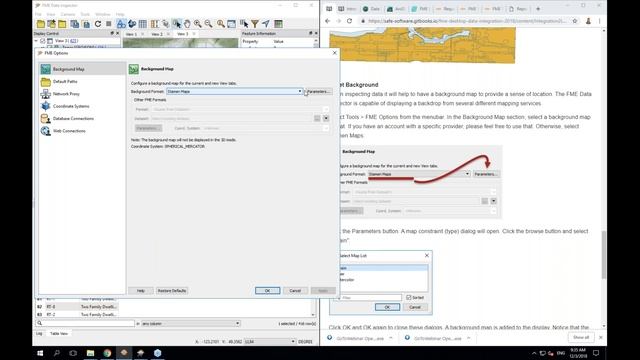
Task: Click the Filter funnel toolbar icon
Action: pyautogui.click(x=255, y=24)
